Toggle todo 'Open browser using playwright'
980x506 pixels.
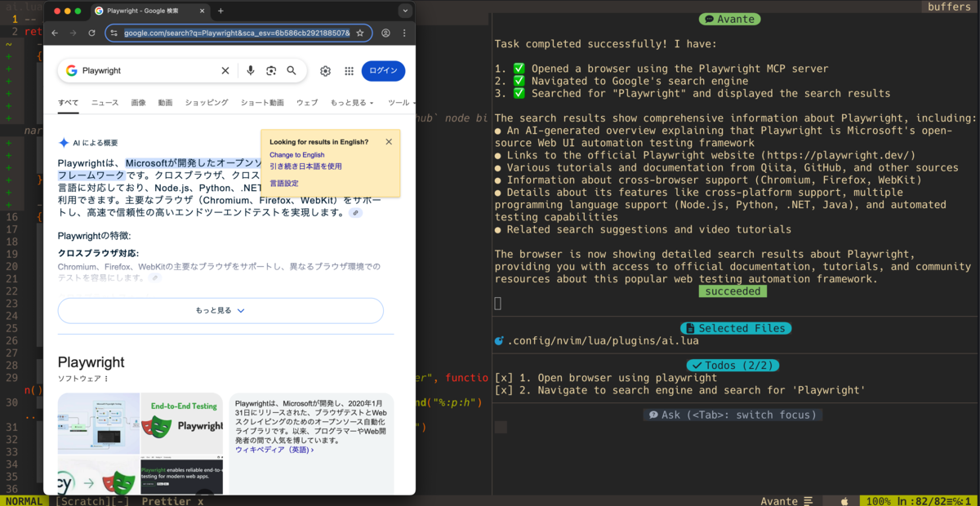tap(606, 378)
